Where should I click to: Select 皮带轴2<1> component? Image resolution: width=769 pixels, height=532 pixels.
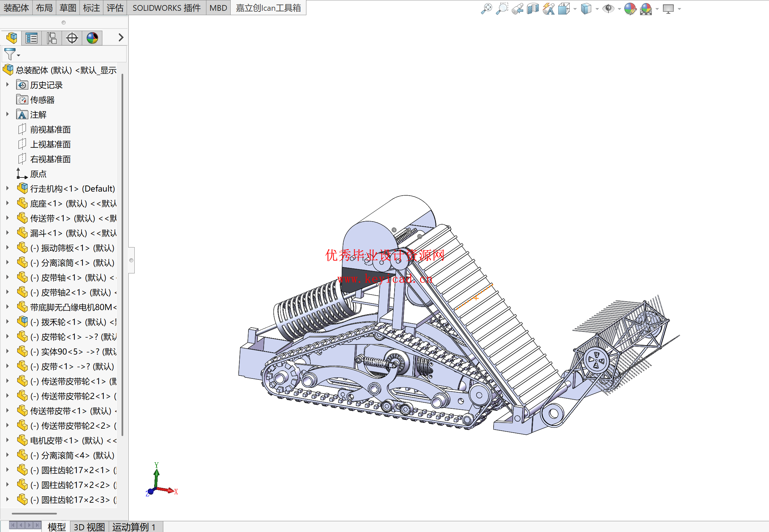[x=67, y=293]
